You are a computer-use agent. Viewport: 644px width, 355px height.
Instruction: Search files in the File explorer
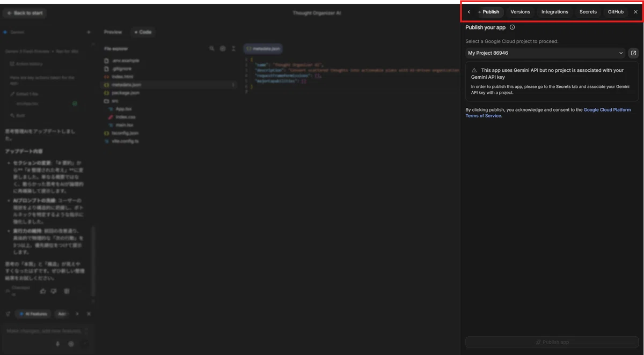[x=212, y=49]
